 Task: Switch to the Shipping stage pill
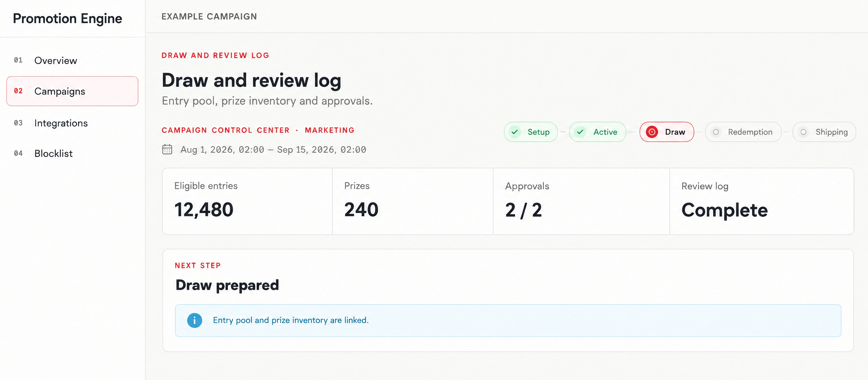click(x=824, y=132)
